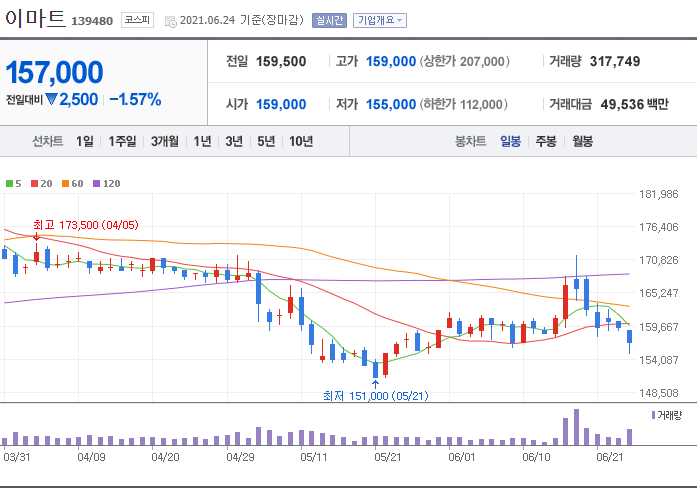Click the 코스피 market badge
The height and width of the screenshot is (488, 697).
tap(137, 20)
